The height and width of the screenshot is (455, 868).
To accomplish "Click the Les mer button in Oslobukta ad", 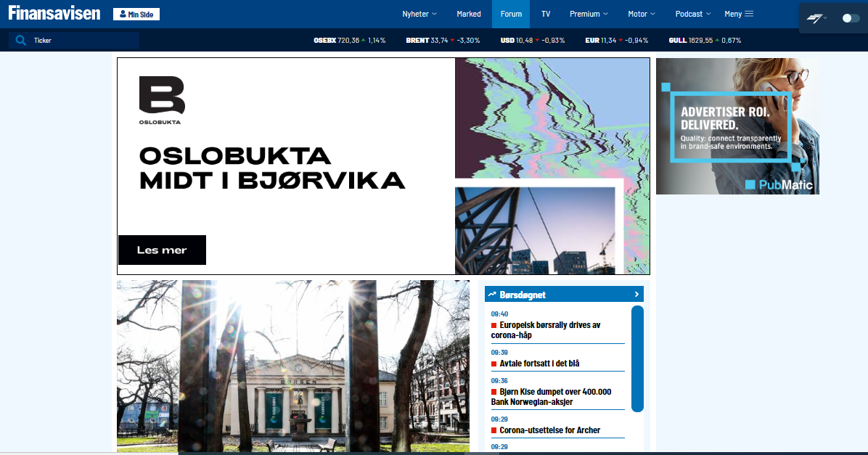I will point(162,250).
